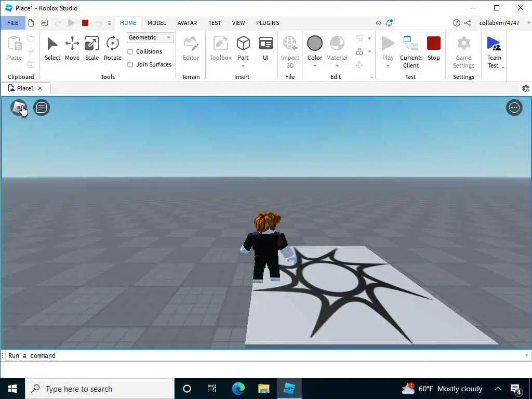Enable the Join Surfaces checkbox
This screenshot has height=399, width=532.
(130, 64)
